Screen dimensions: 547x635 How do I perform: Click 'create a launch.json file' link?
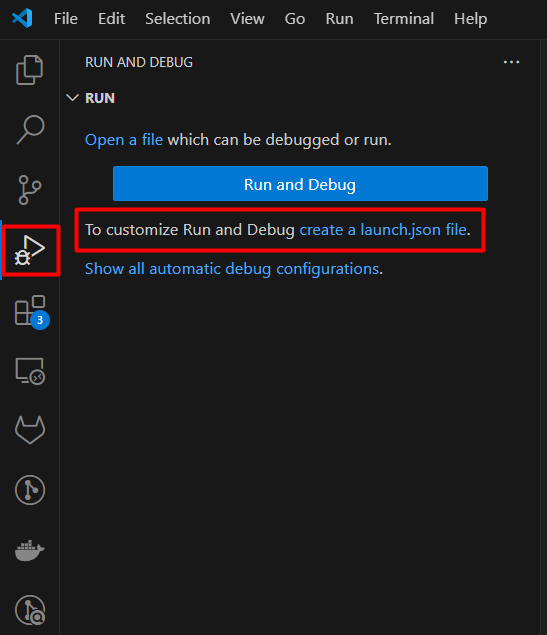[x=383, y=230]
